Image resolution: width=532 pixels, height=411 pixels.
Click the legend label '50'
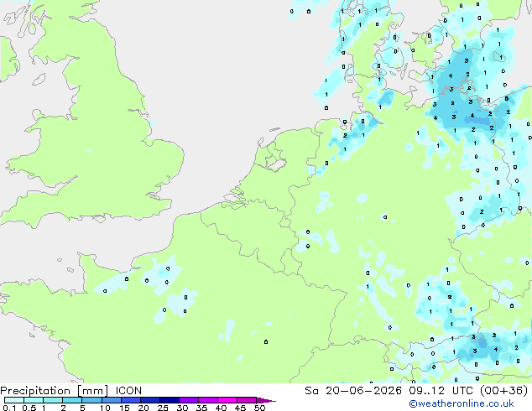point(259,408)
